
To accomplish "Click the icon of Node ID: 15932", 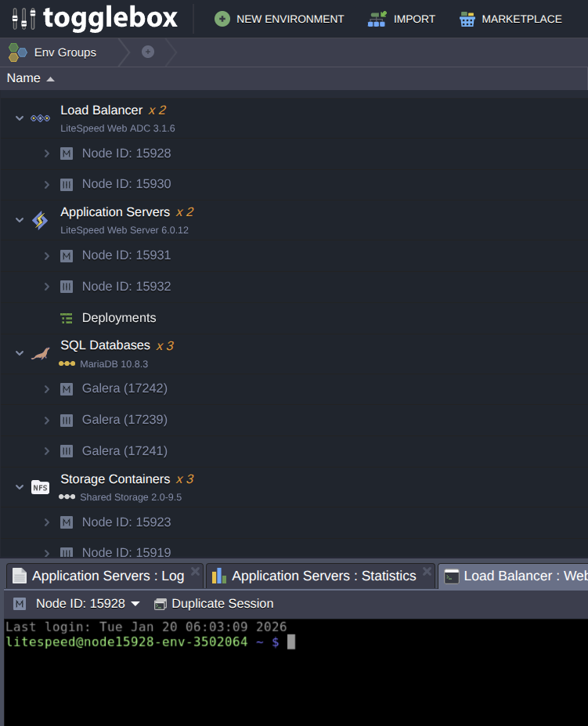I will point(67,287).
